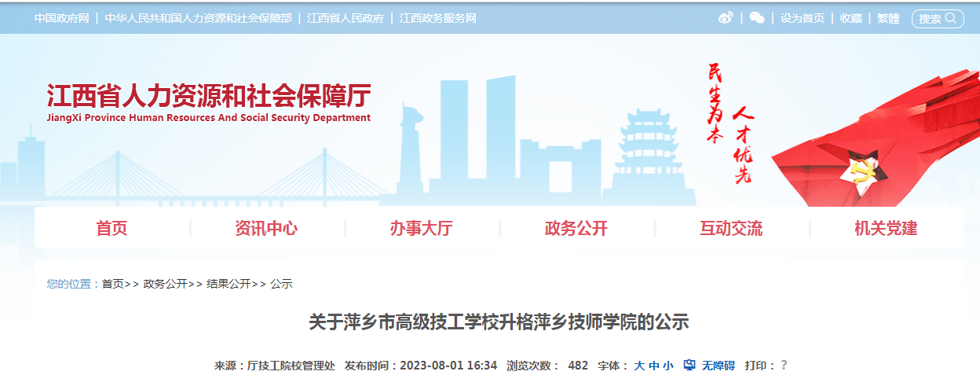Click 公示 in the breadcrumb
The height and width of the screenshot is (386, 980).
coord(281,284)
